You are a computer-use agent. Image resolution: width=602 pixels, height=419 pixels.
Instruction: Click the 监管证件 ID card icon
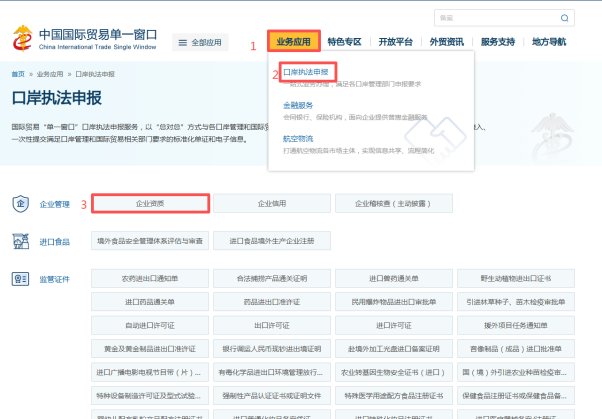(21, 279)
